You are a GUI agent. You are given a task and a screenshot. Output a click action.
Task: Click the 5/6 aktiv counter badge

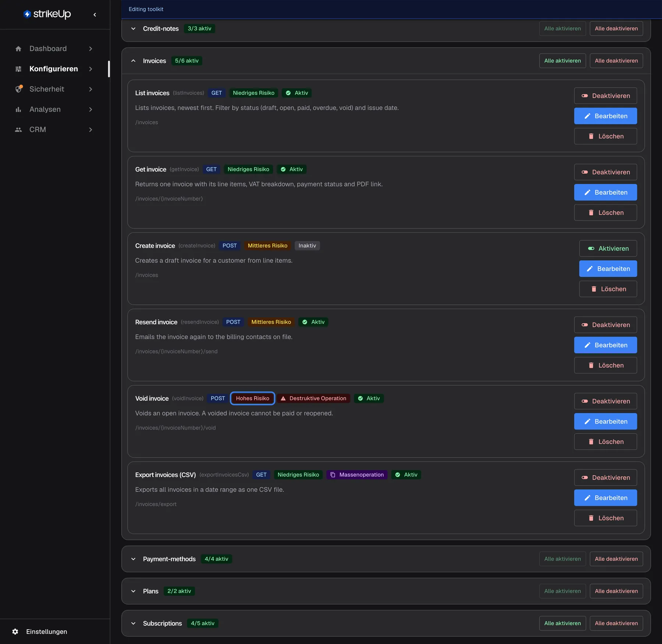pyautogui.click(x=187, y=61)
